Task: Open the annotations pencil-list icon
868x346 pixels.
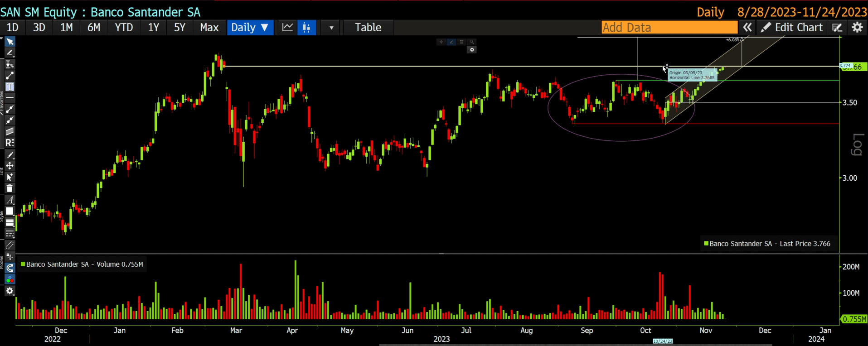Action: click(837, 27)
